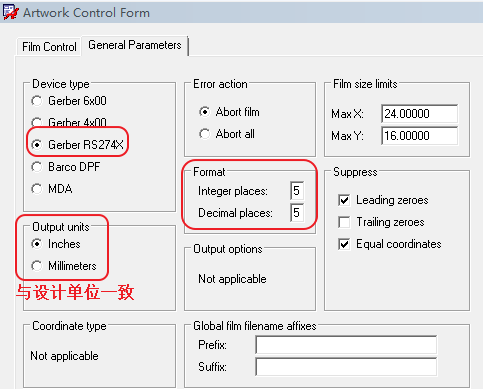Focus the Max Y film size field

(420, 136)
